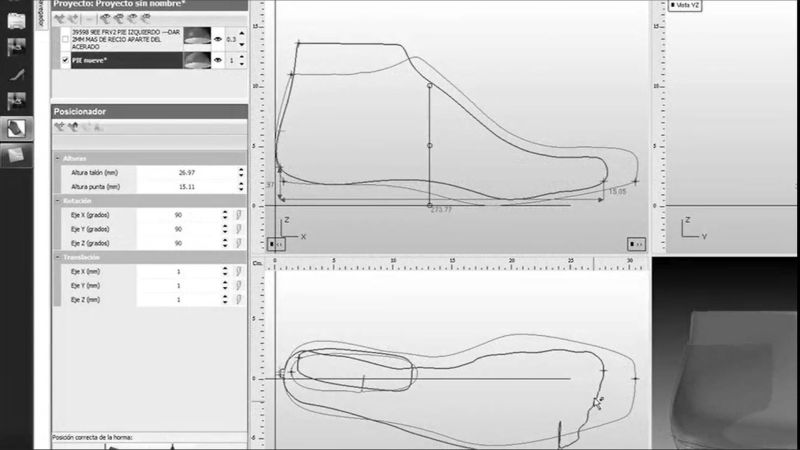Click the Altura talón stepper arrows
Image resolution: width=800 pixels, height=450 pixels.
(x=241, y=173)
